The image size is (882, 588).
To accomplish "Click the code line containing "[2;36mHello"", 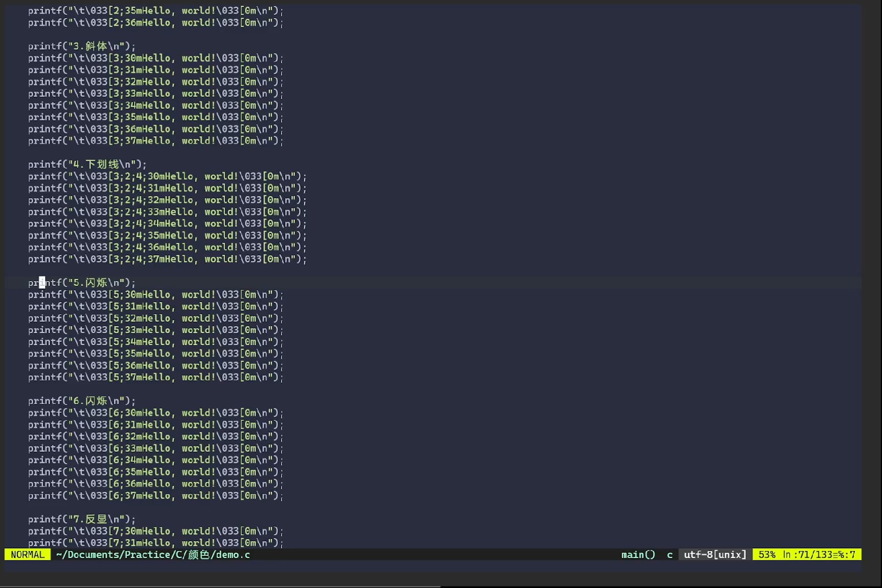I will [x=156, y=22].
